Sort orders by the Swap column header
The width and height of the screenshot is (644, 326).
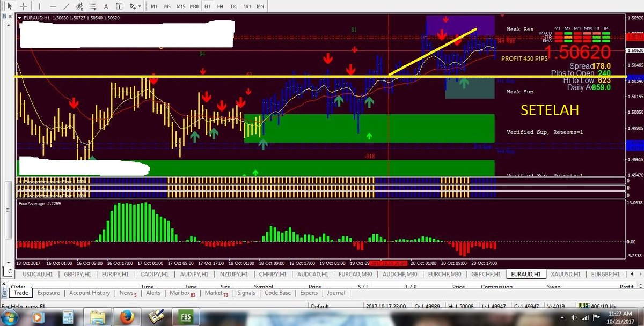553,287
